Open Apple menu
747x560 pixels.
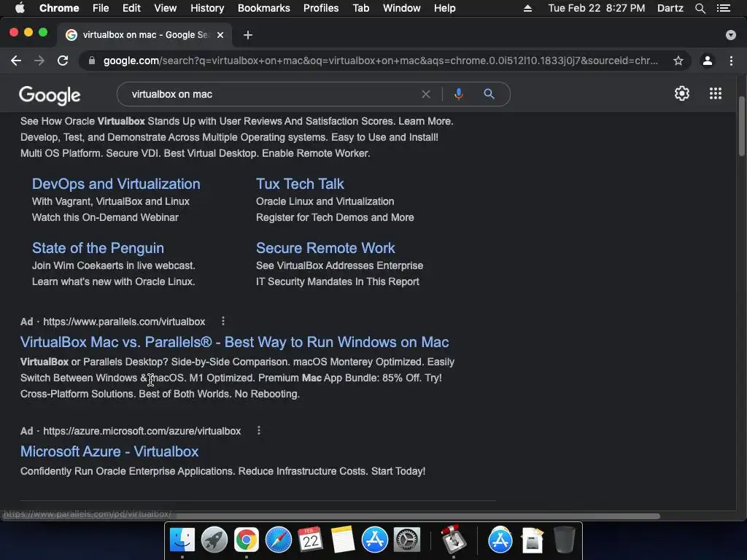20,8
